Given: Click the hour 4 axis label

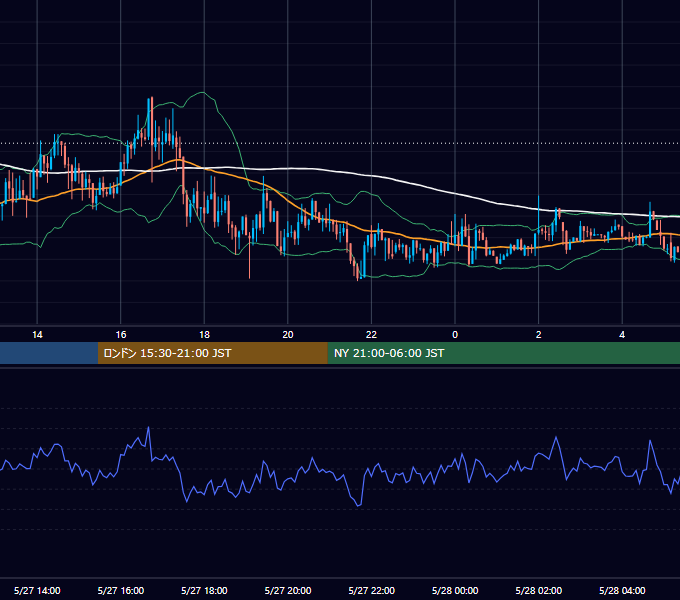Looking at the screenshot, I should [x=622, y=335].
